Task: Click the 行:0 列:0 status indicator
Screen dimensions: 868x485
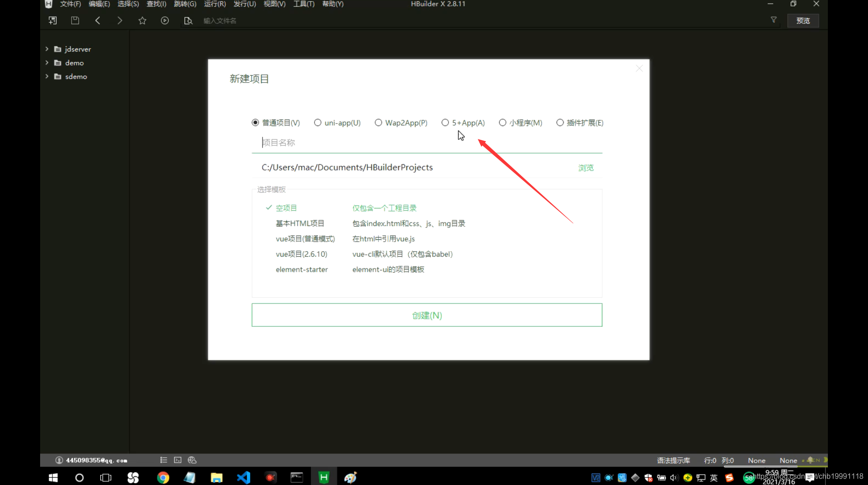Action: (x=719, y=460)
